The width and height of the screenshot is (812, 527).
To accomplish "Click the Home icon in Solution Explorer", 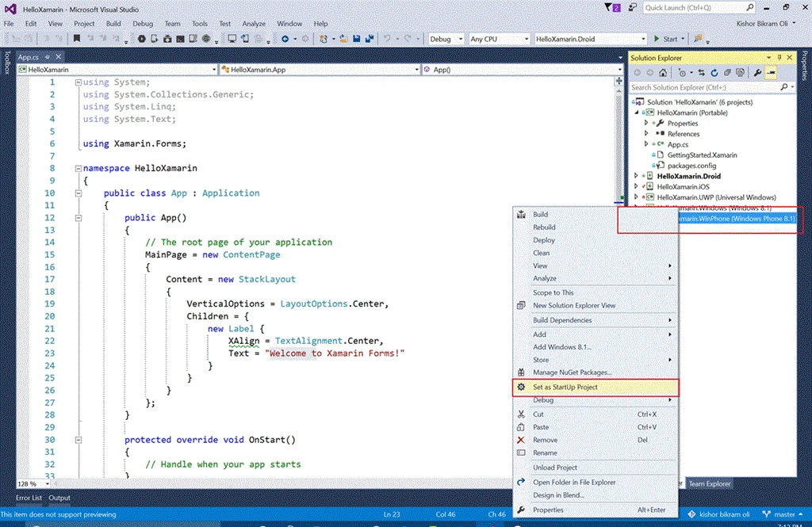I will (x=663, y=73).
